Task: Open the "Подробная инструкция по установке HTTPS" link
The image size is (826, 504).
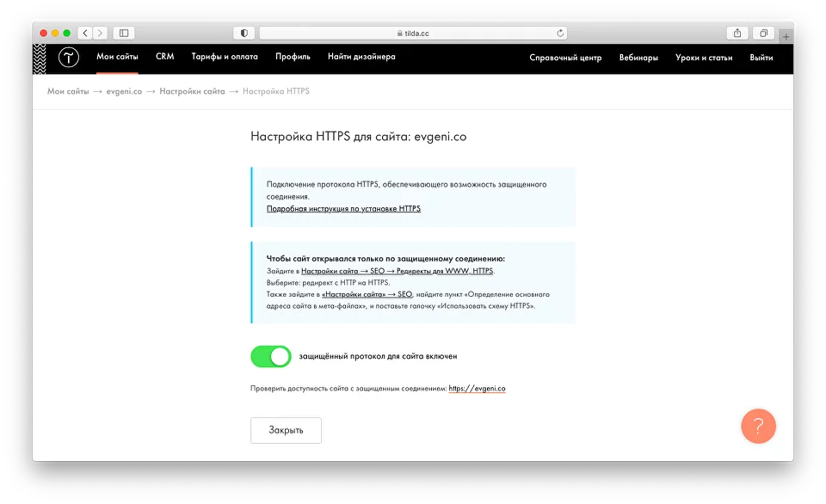Action: tap(343, 208)
